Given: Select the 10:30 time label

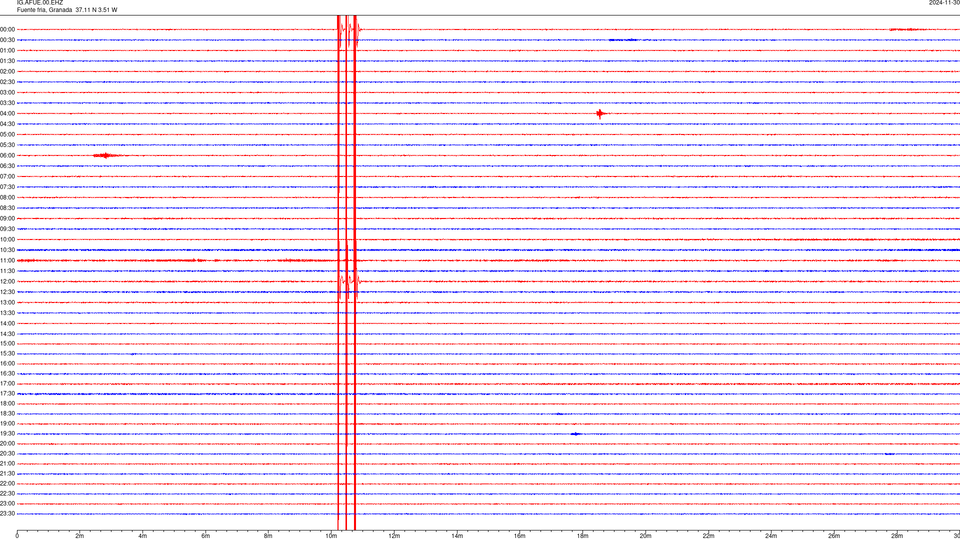Looking at the screenshot, I should pyautogui.click(x=7, y=250).
